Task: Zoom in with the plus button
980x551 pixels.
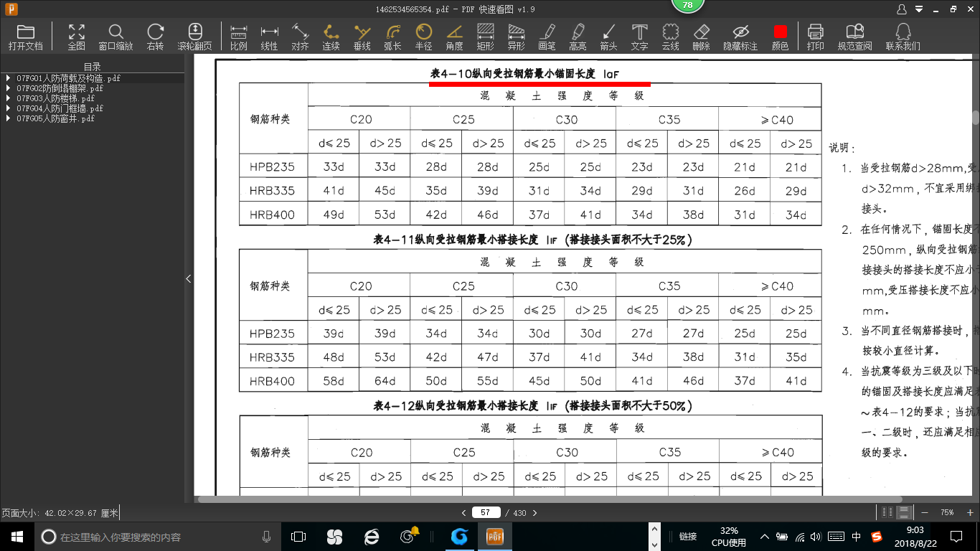Action: click(971, 512)
